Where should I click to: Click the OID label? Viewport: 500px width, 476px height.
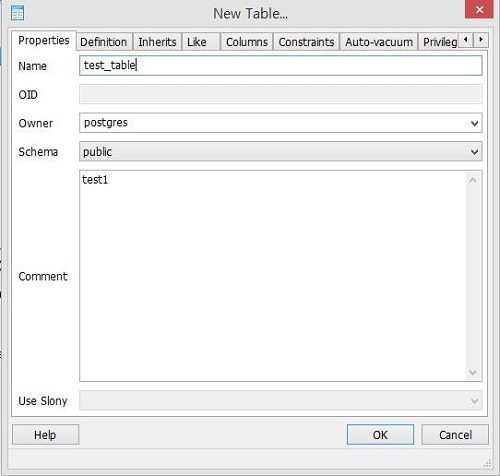coord(28,95)
